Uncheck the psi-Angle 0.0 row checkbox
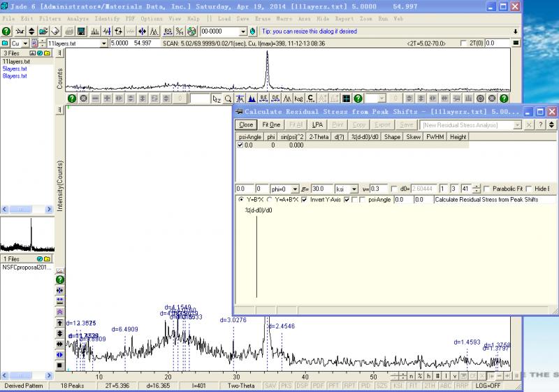This screenshot has width=559, height=392. pos(241,145)
